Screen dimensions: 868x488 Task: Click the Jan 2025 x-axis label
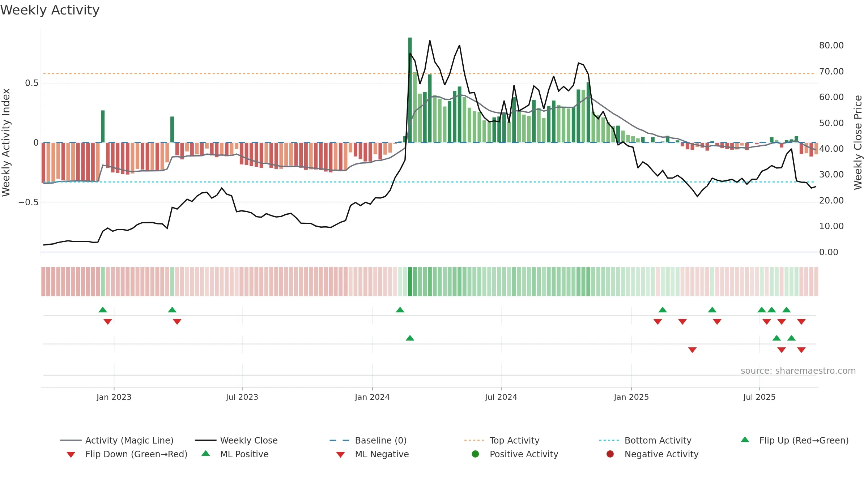pyautogui.click(x=631, y=397)
